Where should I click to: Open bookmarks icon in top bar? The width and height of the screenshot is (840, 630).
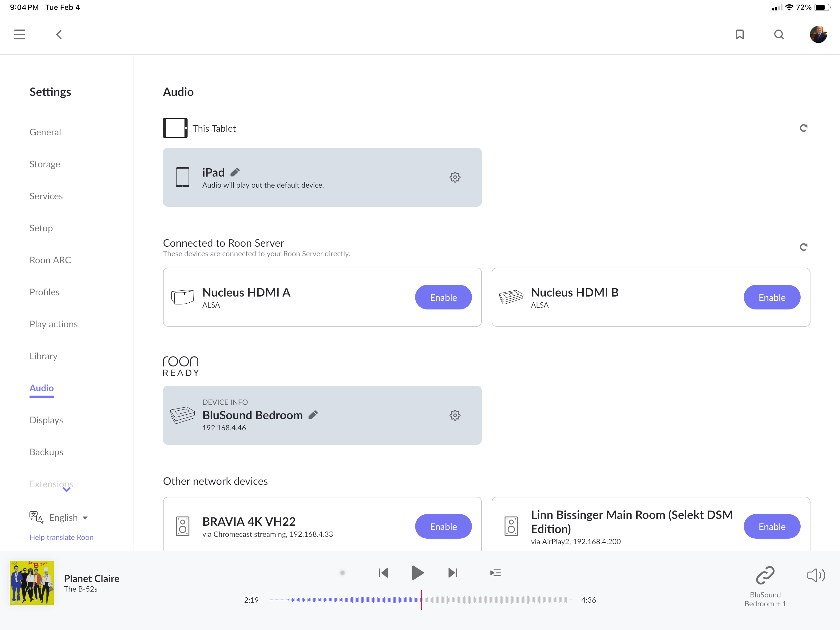coord(739,34)
